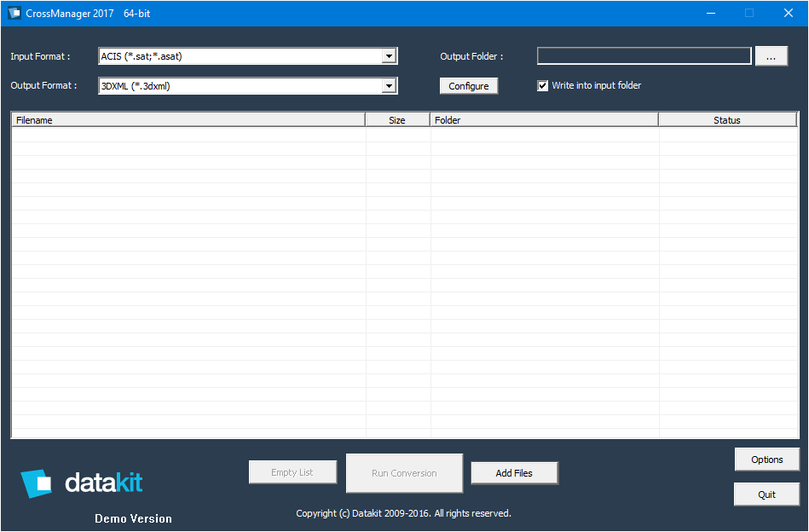Sort by Filename column header

point(188,120)
